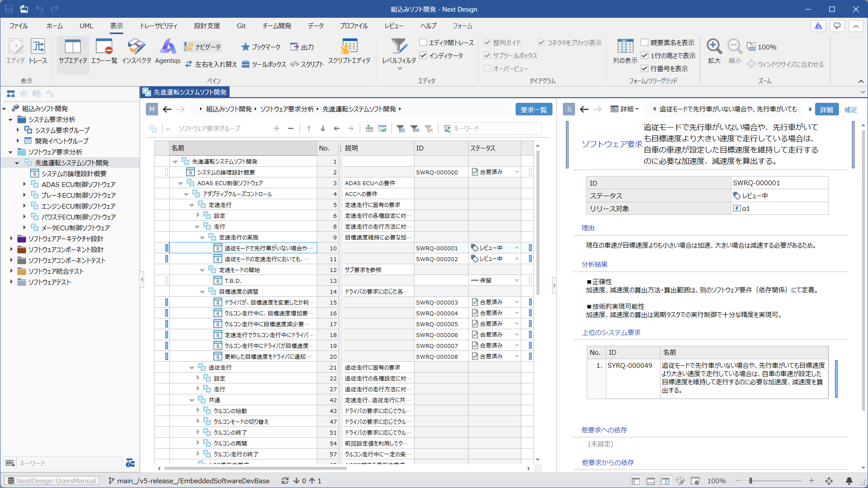The height and width of the screenshot is (488, 868).
Task: Open the ファイル menu
Action: 19,26
